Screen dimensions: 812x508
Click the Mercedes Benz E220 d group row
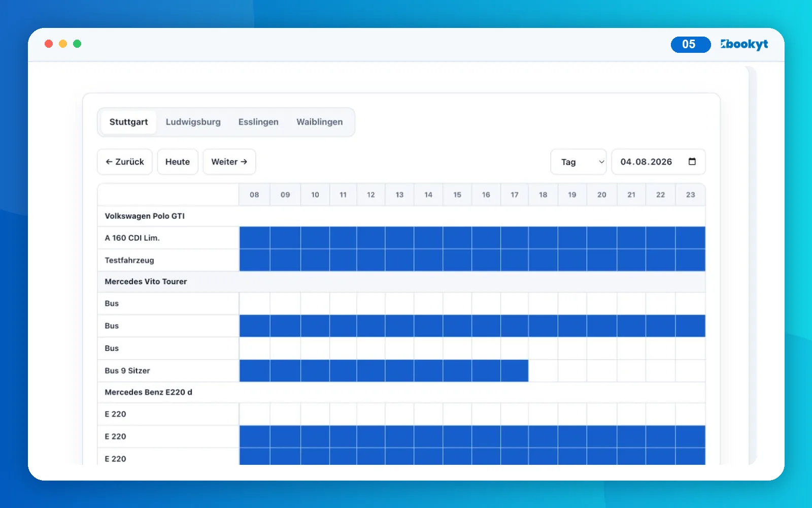[x=401, y=392]
